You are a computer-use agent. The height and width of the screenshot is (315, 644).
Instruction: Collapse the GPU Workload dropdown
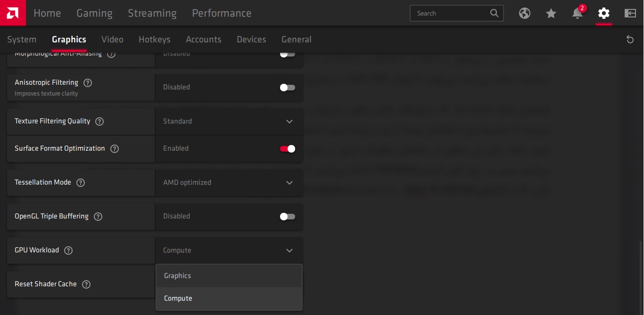click(289, 250)
